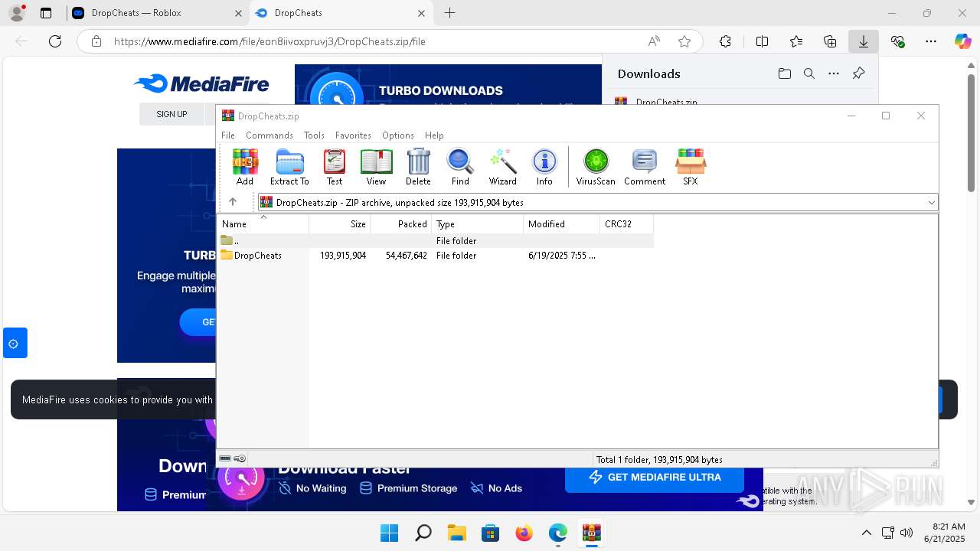The image size is (980, 551).
Task: Click the drive icon in WinRAR status bar
Action: pos(225,459)
